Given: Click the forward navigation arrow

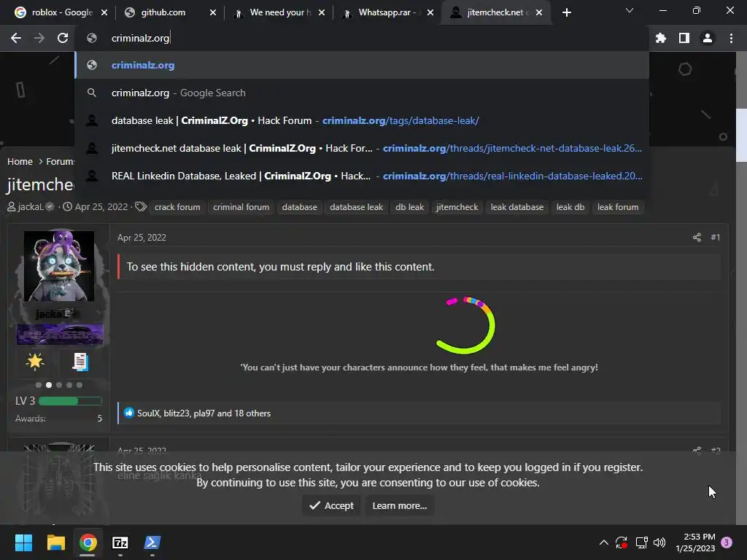Looking at the screenshot, I should (x=39, y=38).
